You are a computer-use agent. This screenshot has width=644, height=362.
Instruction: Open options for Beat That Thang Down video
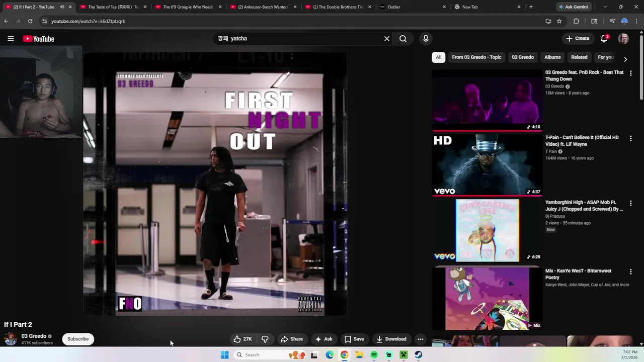pyautogui.click(x=631, y=73)
